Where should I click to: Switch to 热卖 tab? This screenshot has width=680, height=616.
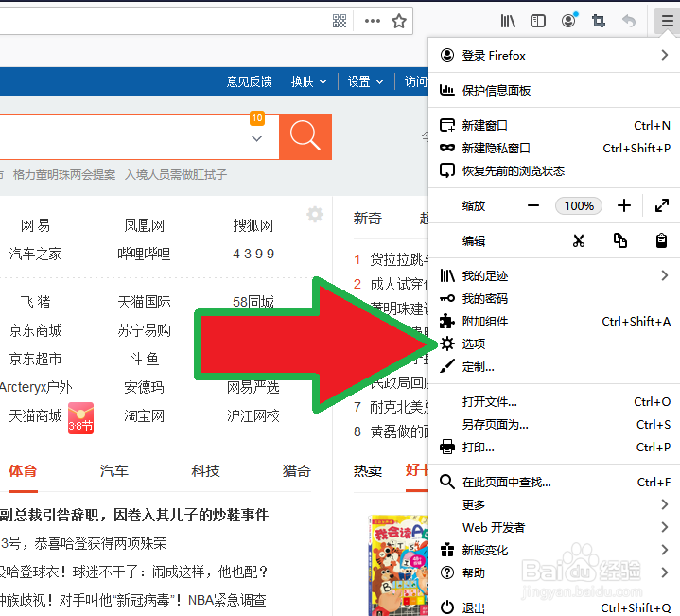368,470
